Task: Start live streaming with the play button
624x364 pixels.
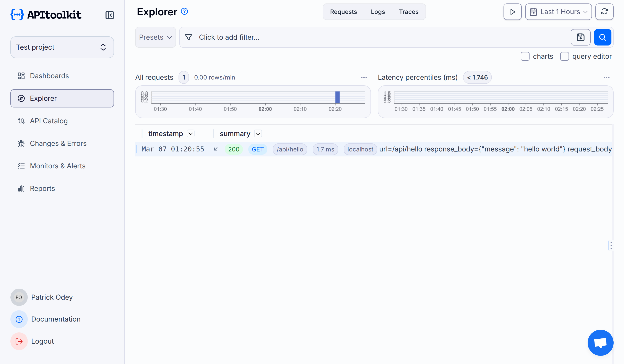Action: 512,12
